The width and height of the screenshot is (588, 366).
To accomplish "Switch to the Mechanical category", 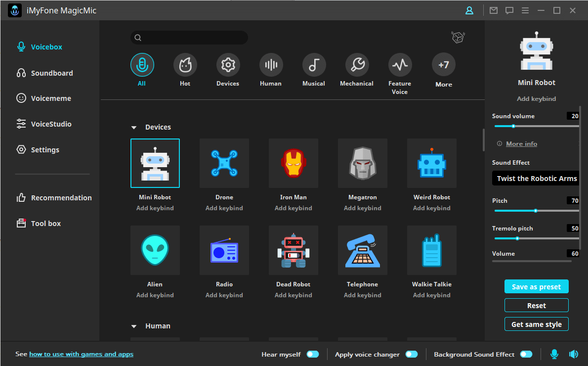I will point(357,70).
